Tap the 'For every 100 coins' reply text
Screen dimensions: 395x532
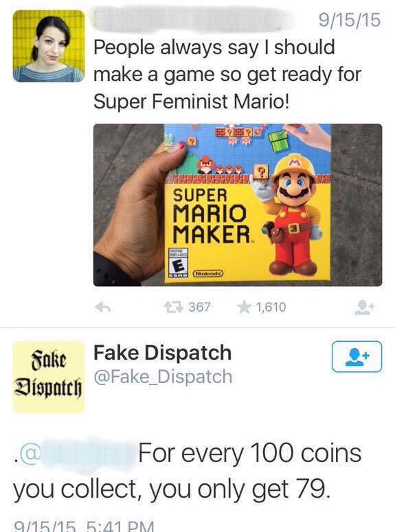pos(187,472)
